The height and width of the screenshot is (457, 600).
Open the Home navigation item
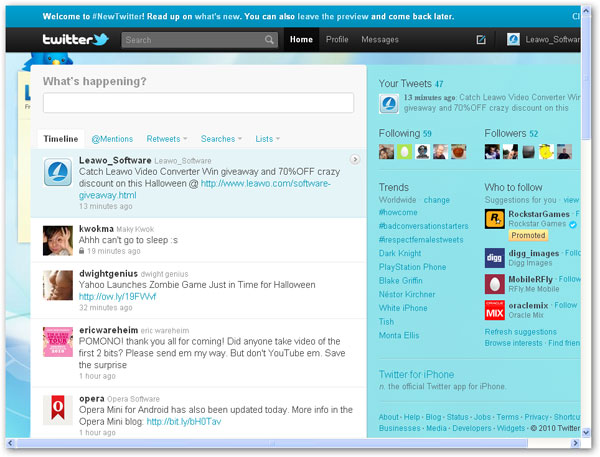pos(301,39)
